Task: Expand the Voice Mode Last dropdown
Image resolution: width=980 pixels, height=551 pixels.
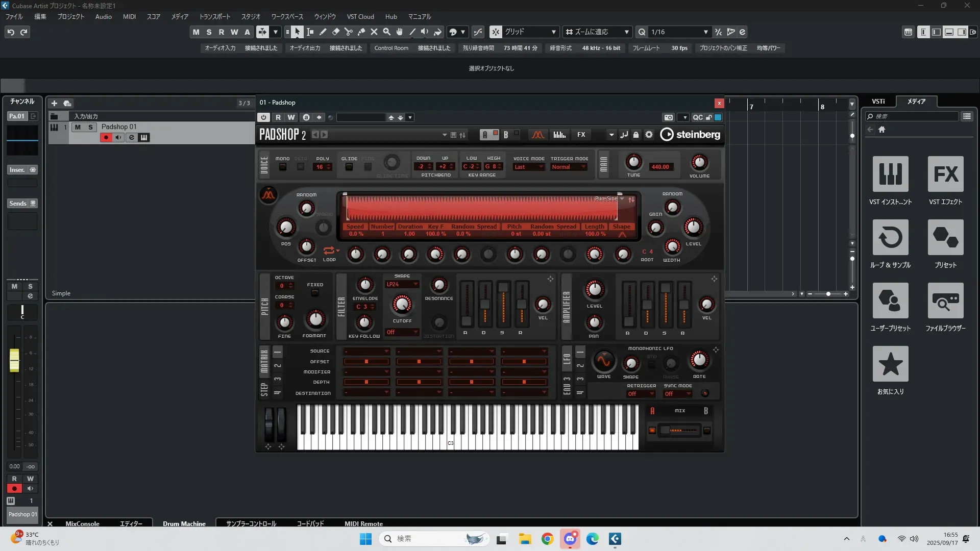Action: pos(528,167)
